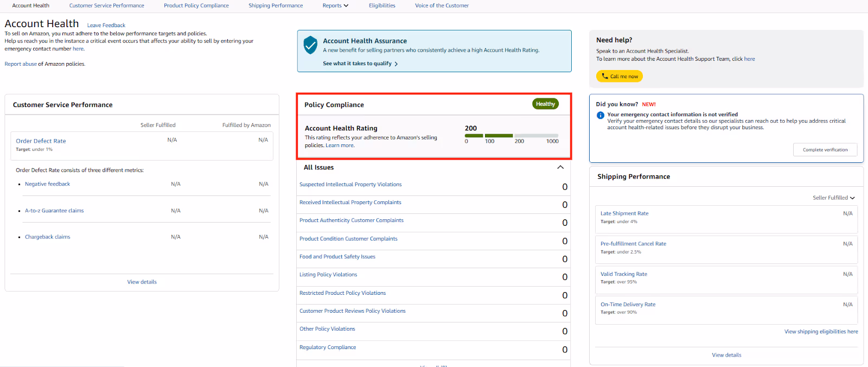Open Received Intellectual Property Complaints
The height and width of the screenshot is (367, 868).
(350, 203)
